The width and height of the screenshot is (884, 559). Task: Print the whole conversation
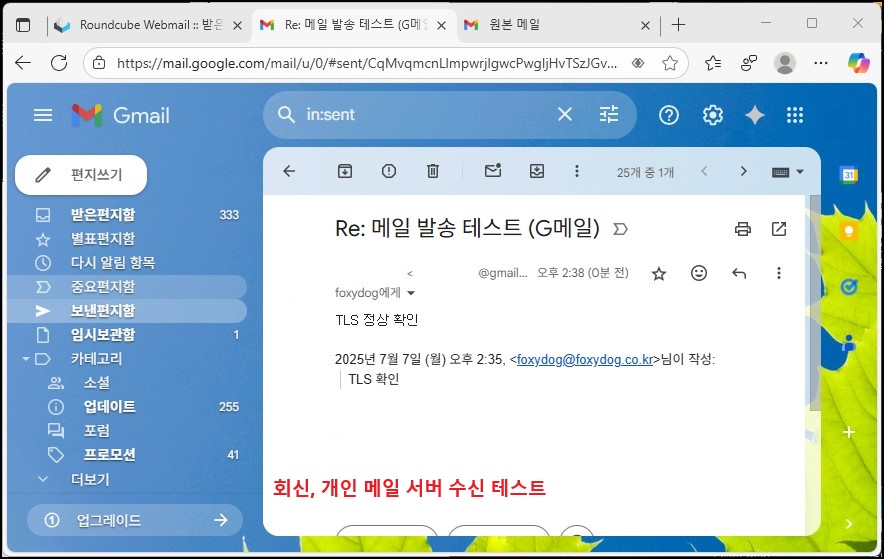click(743, 229)
